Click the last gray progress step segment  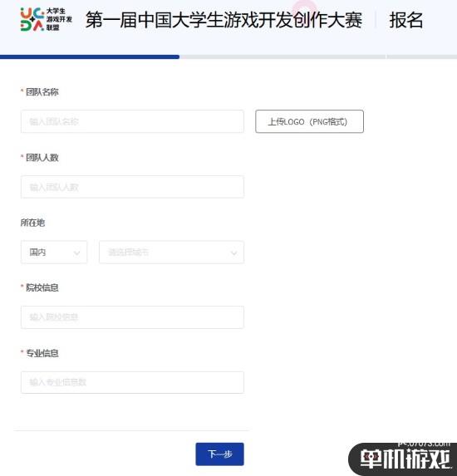(x=422, y=56)
